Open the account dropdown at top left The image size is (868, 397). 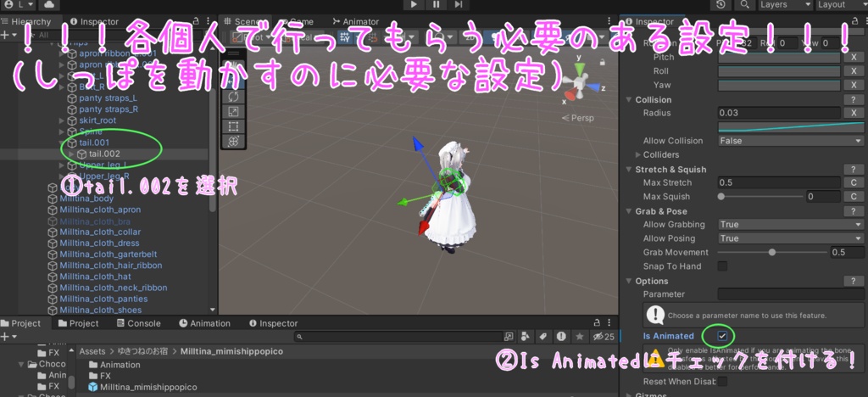[x=19, y=4]
